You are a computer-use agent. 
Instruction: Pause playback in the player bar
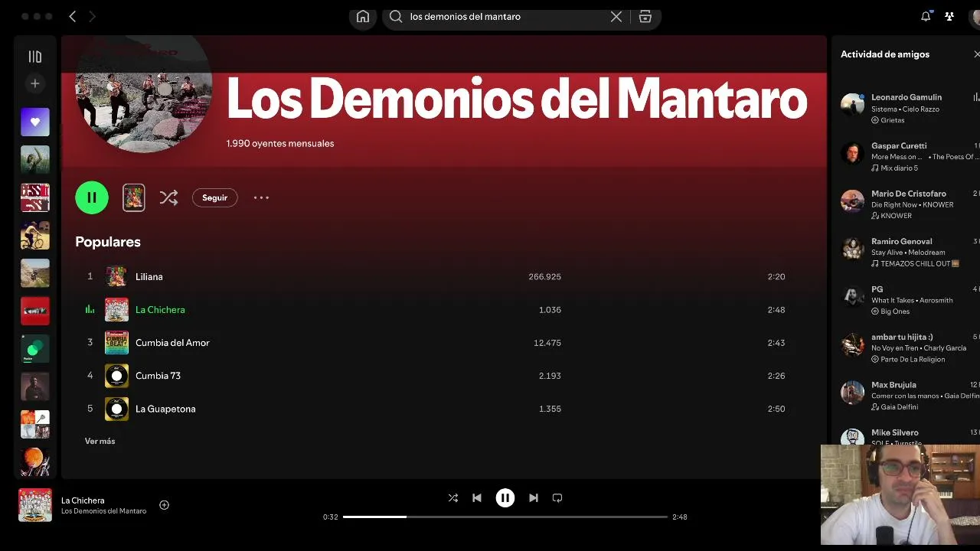[x=505, y=497]
